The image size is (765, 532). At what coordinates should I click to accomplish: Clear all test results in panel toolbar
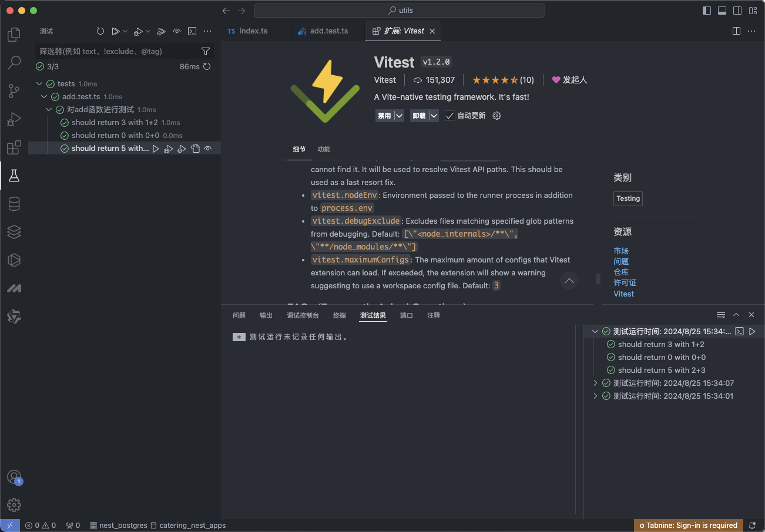click(x=721, y=315)
